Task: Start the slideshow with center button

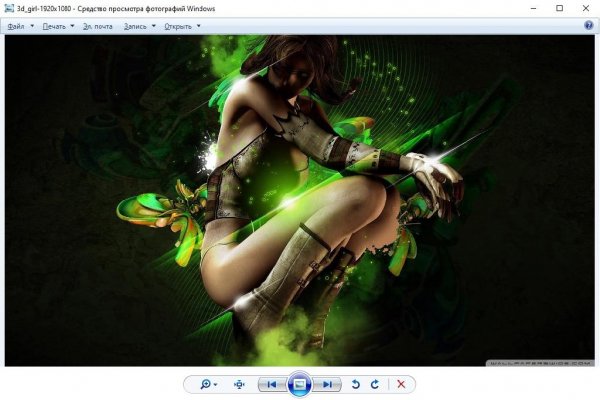Action: pyautogui.click(x=300, y=384)
